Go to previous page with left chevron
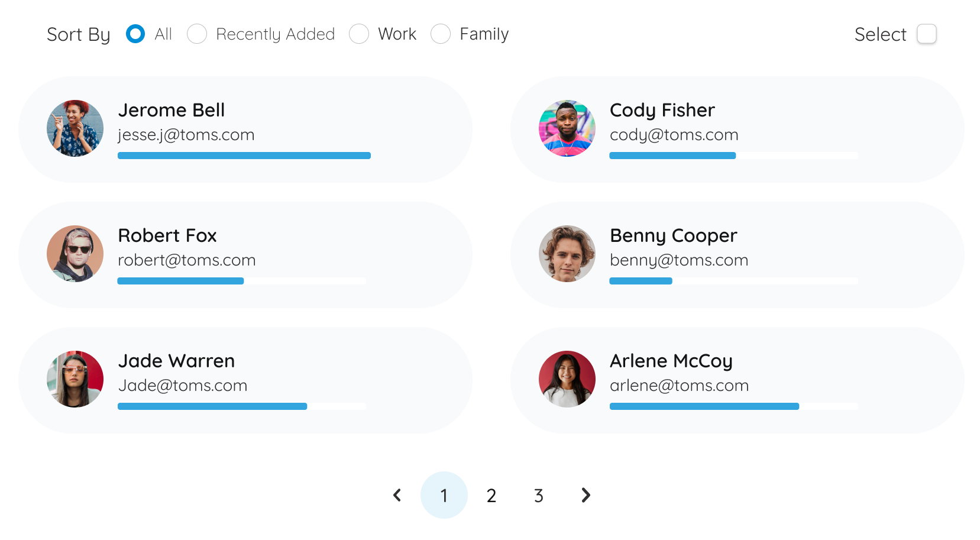The image size is (980, 540). (397, 495)
